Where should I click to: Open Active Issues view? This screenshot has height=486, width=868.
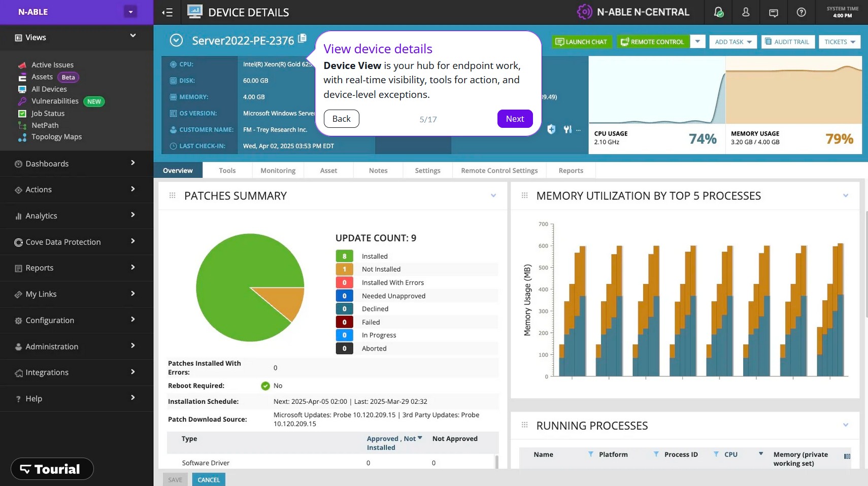(x=52, y=65)
